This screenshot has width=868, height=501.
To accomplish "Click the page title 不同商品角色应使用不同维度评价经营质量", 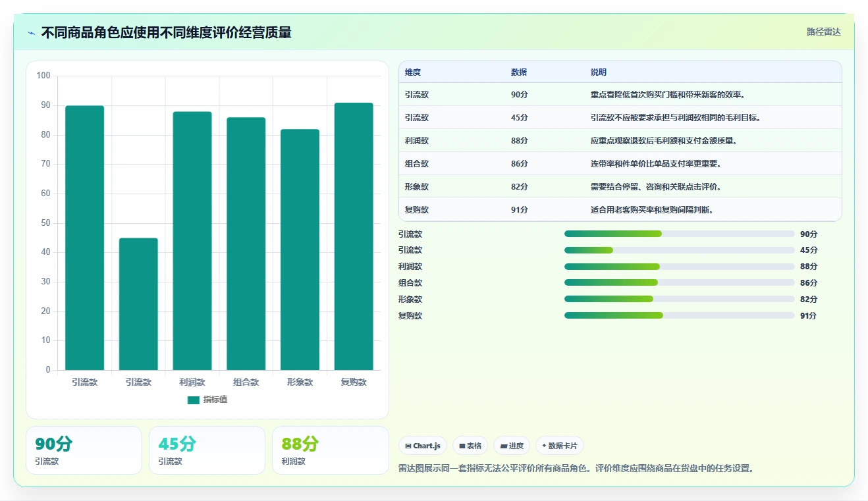I will 166,32.
